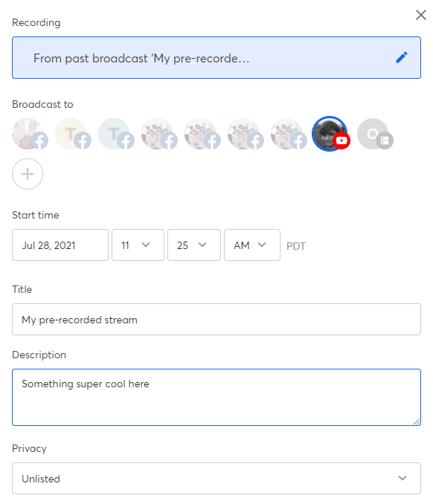Expand the Privacy dropdown set to Unlisted
433x504 pixels.
(216, 478)
